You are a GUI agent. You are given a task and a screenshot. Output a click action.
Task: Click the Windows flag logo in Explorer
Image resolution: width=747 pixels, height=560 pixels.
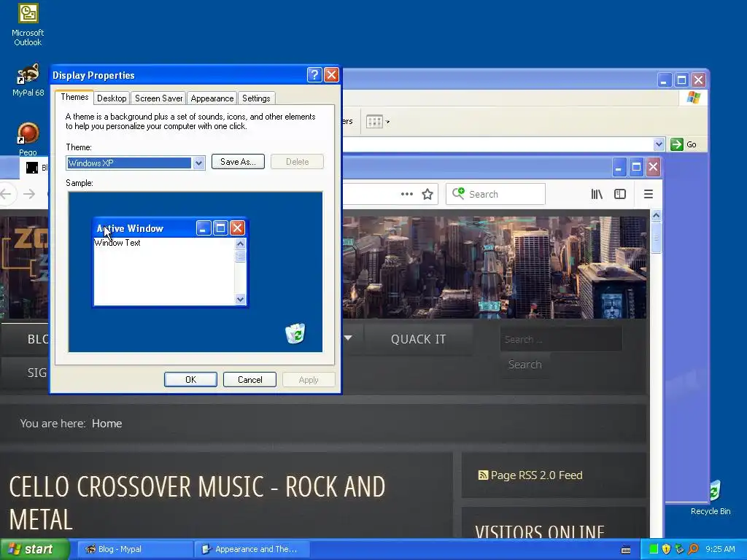[694, 98]
